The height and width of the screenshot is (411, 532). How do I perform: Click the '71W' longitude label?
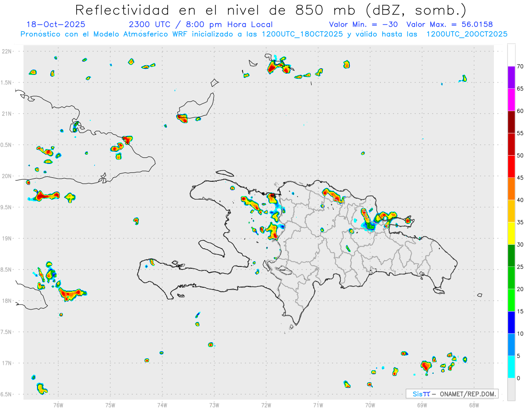(x=318, y=405)
